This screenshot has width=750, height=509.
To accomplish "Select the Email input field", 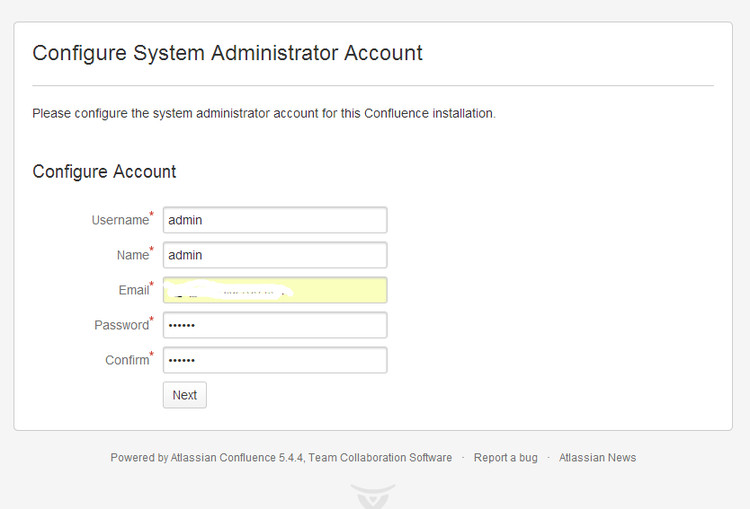I will pyautogui.click(x=275, y=290).
